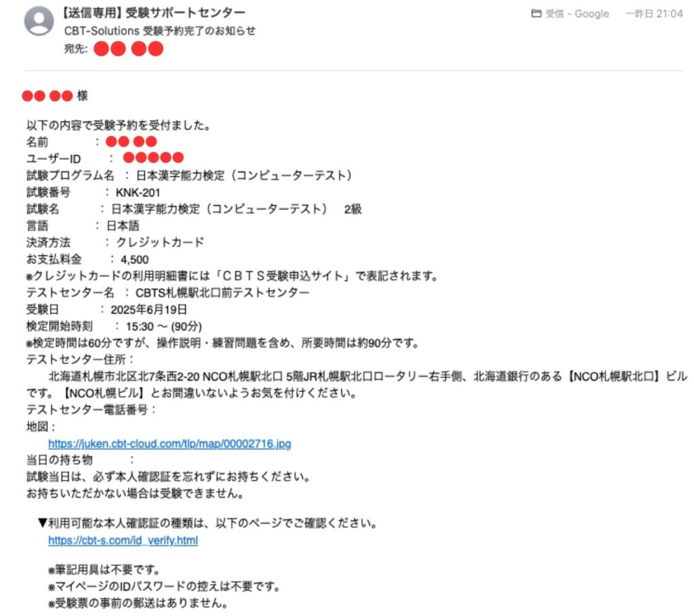
Task: Click the 試験プログラム名 line
Action: (189, 176)
